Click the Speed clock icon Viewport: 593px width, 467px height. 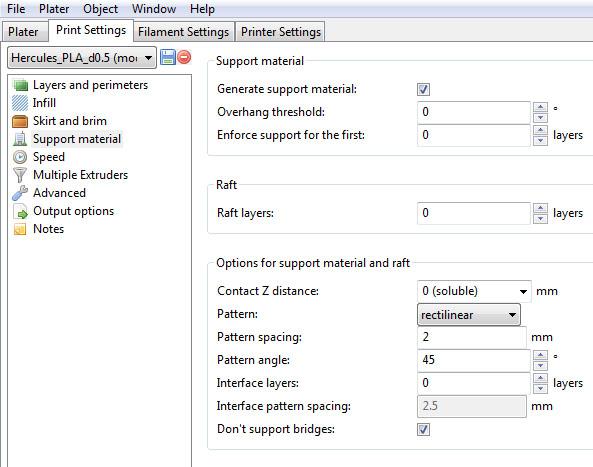click(20, 157)
